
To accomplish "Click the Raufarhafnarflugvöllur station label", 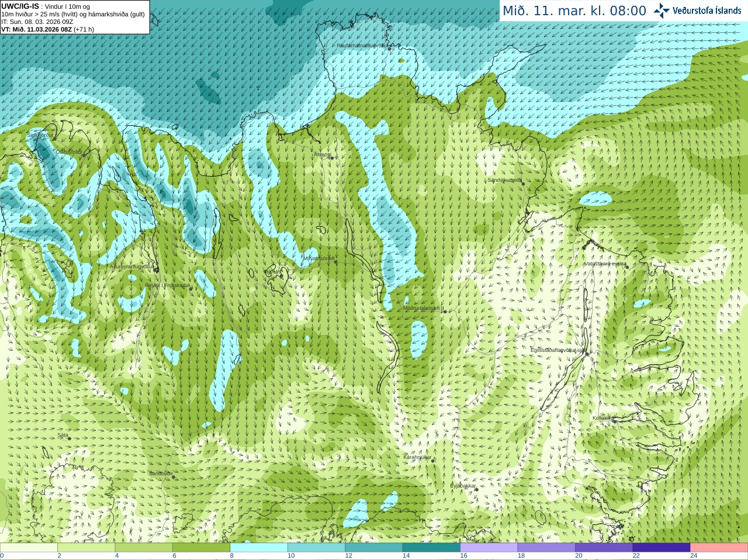I will pyautogui.click(x=362, y=45).
